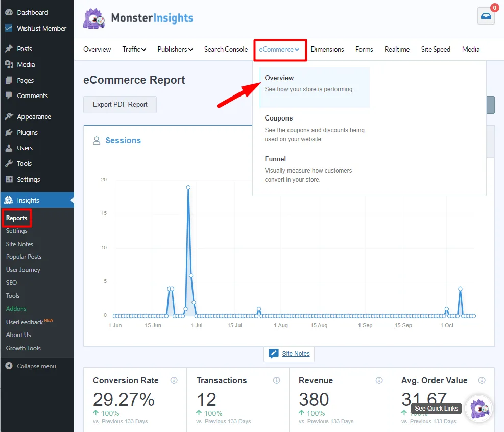Click Avg. Order Value info icon
The height and width of the screenshot is (432, 504).
[x=482, y=381]
